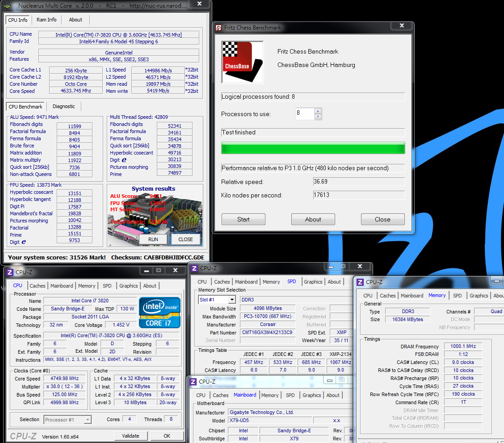Click the Fritz Chess Benchmark title icon
The height and width of the screenshot is (443, 504).
(x=218, y=28)
